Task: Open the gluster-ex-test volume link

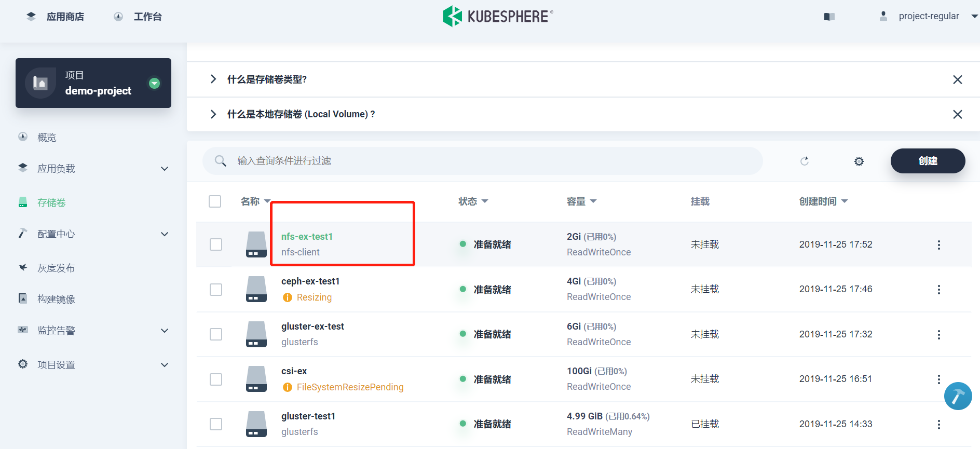Action: coord(312,326)
